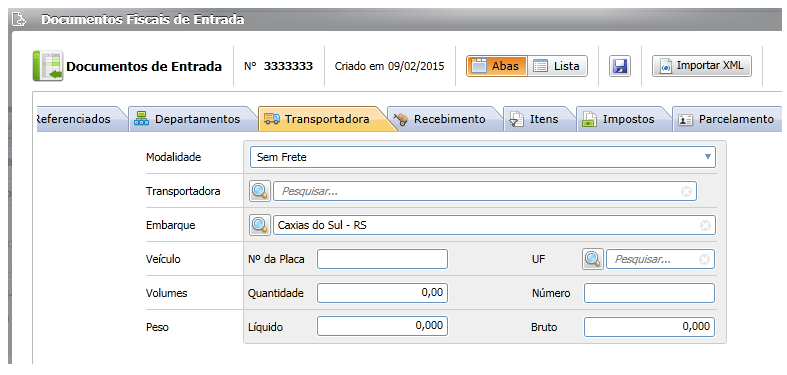This screenshot has height=375, width=787.
Task: Click the Documentos de Entrada spreadsheet icon
Action: (x=48, y=66)
